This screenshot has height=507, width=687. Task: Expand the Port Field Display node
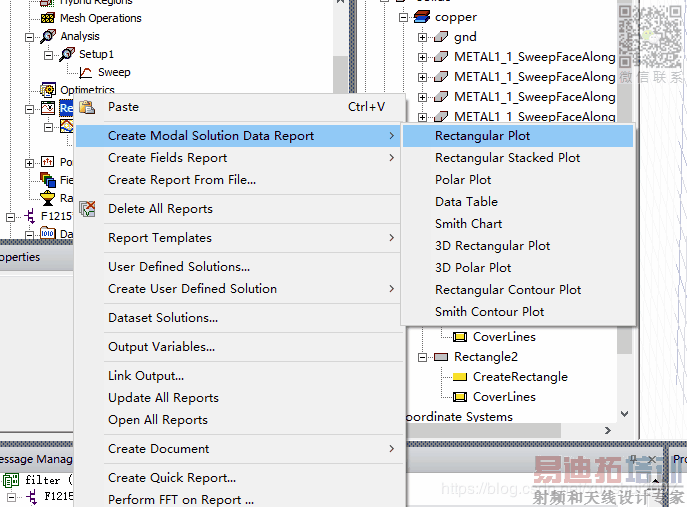(x=29, y=163)
